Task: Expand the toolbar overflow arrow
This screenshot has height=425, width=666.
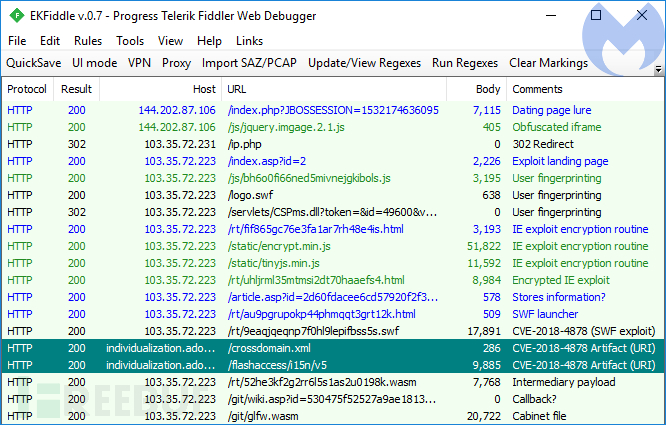Action: (658, 69)
